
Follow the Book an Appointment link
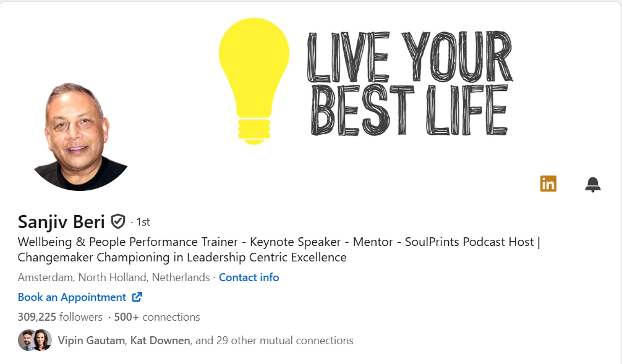click(x=72, y=297)
